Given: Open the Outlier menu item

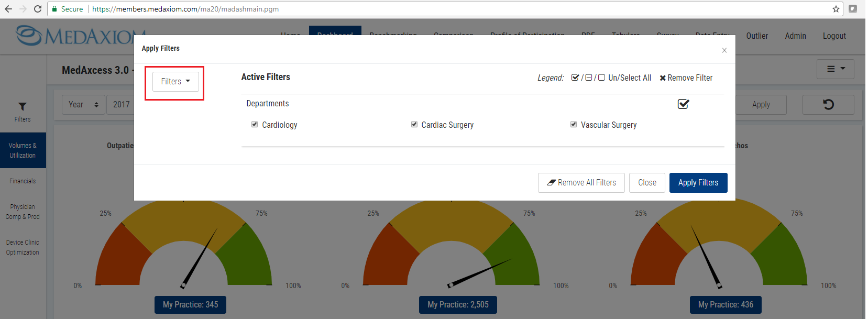Looking at the screenshot, I should coord(757,36).
